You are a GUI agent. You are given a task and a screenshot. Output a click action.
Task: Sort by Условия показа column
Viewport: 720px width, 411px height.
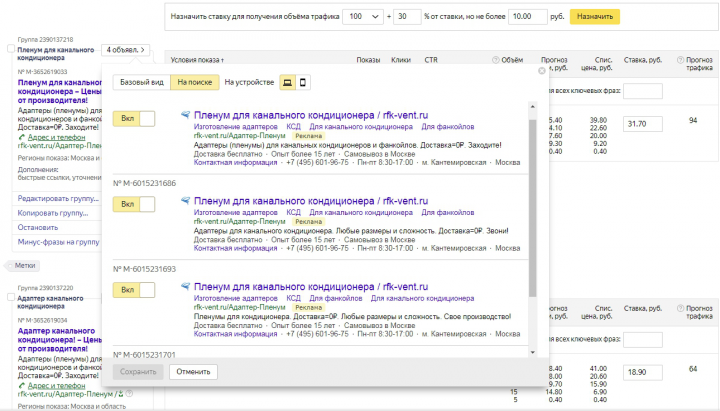click(197, 60)
